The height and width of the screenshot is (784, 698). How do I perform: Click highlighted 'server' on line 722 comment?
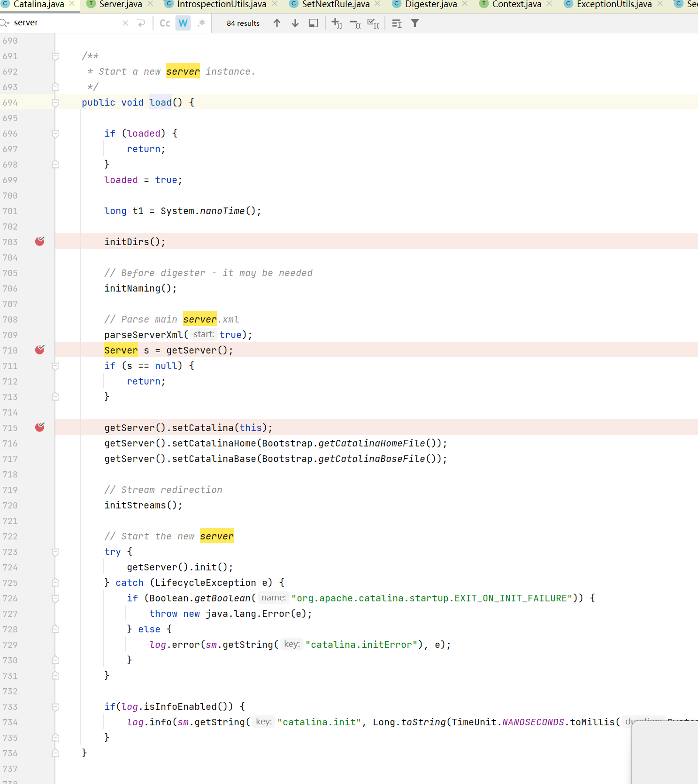(217, 536)
